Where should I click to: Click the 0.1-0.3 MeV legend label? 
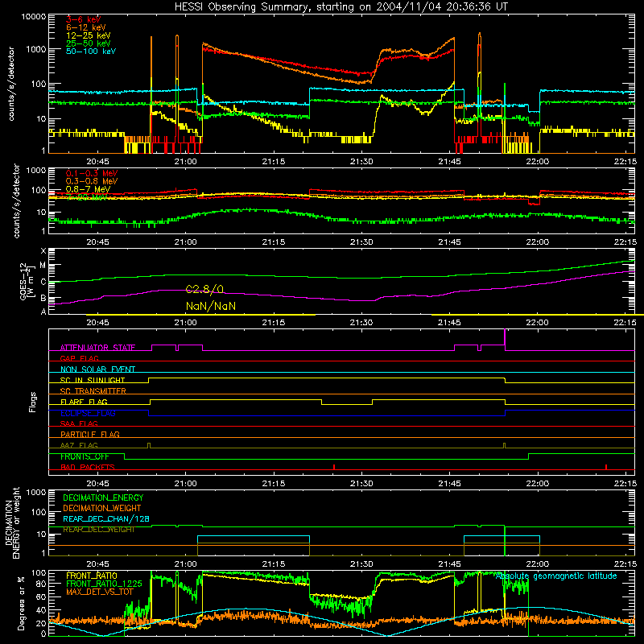click(92, 173)
